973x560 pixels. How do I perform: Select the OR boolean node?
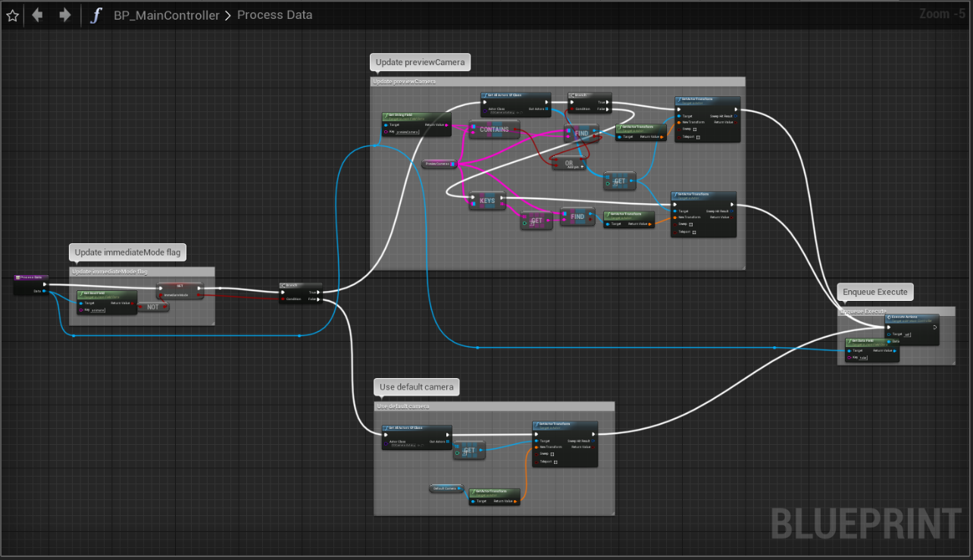[568, 162]
